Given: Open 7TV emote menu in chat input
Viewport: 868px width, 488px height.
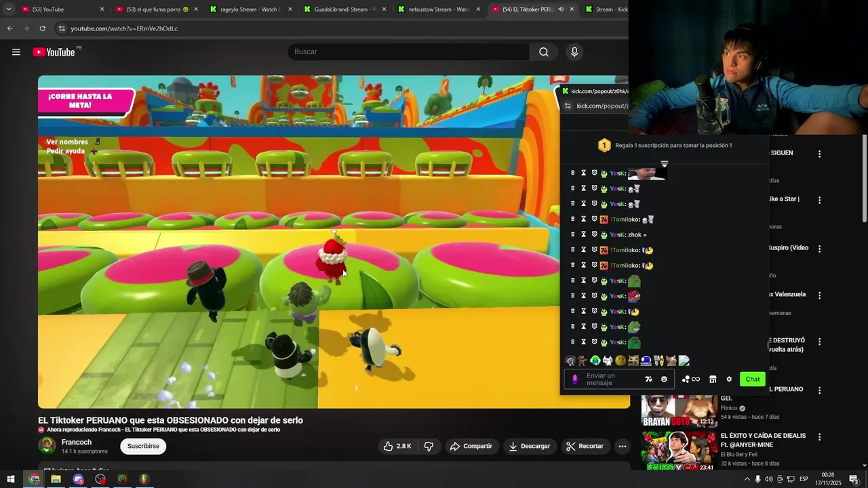Looking at the screenshot, I should pos(648,380).
